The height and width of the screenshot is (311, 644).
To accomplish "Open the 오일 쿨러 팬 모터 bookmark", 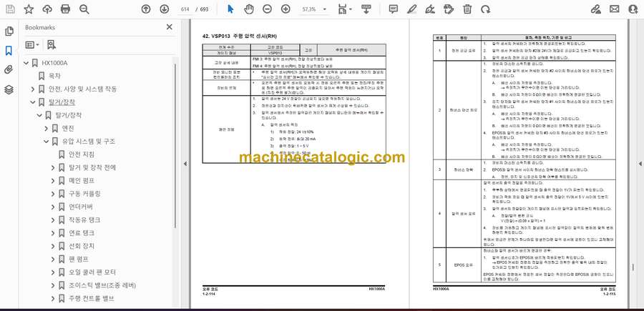I will point(92,272).
